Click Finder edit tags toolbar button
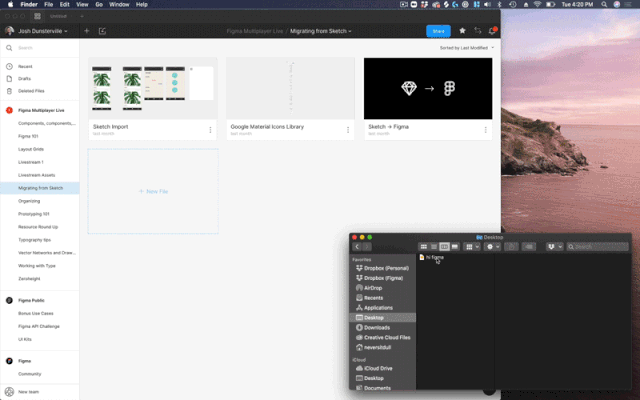This screenshot has width=640, height=400. point(529,247)
